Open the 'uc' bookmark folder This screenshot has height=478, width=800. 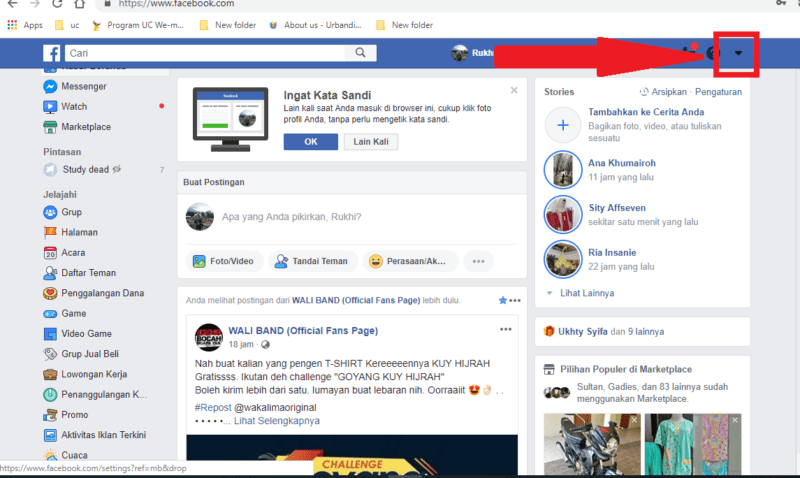click(67, 25)
